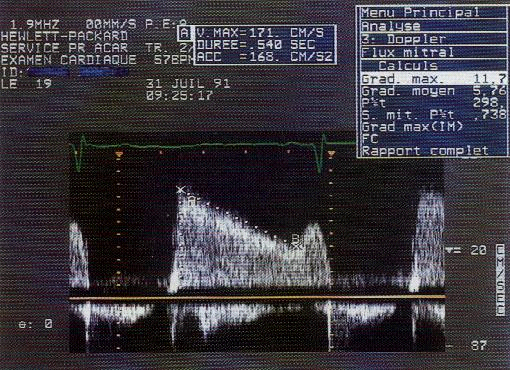
Task: Select highlighted Grad. max. row
Action: point(433,79)
